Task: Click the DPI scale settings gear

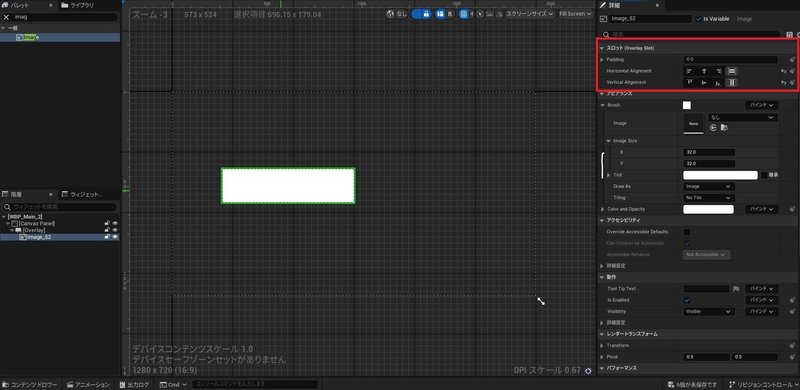Action: (588, 371)
